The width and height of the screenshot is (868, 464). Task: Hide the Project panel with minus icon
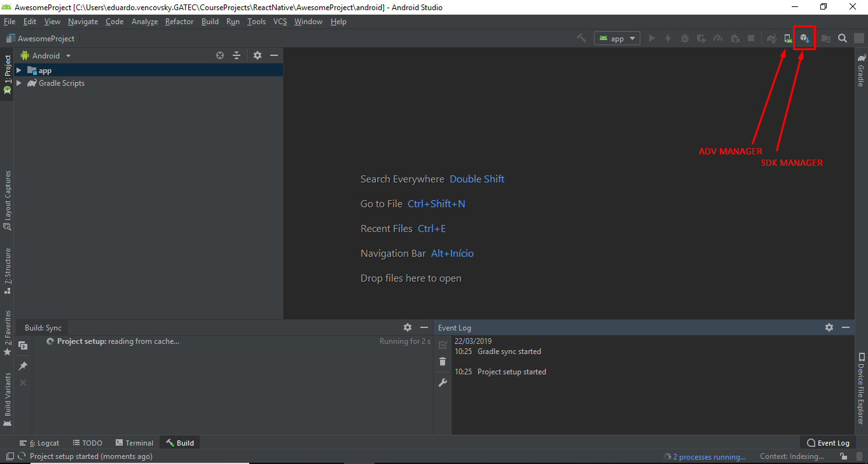point(274,55)
